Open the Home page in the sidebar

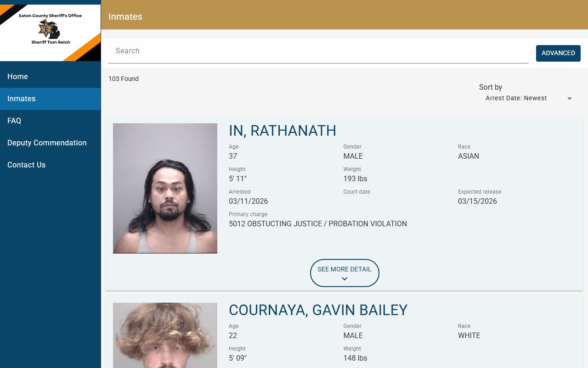(50, 77)
